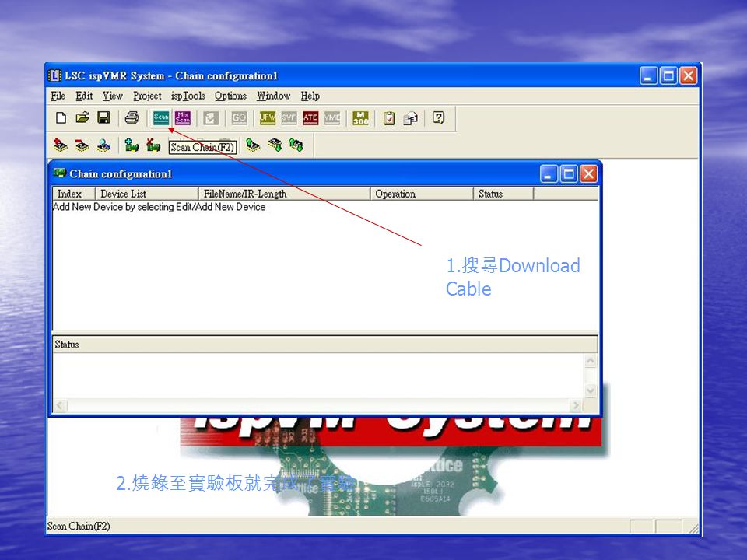Minimize the Chain configuration1 child window
The height and width of the screenshot is (560, 747).
point(549,173)
